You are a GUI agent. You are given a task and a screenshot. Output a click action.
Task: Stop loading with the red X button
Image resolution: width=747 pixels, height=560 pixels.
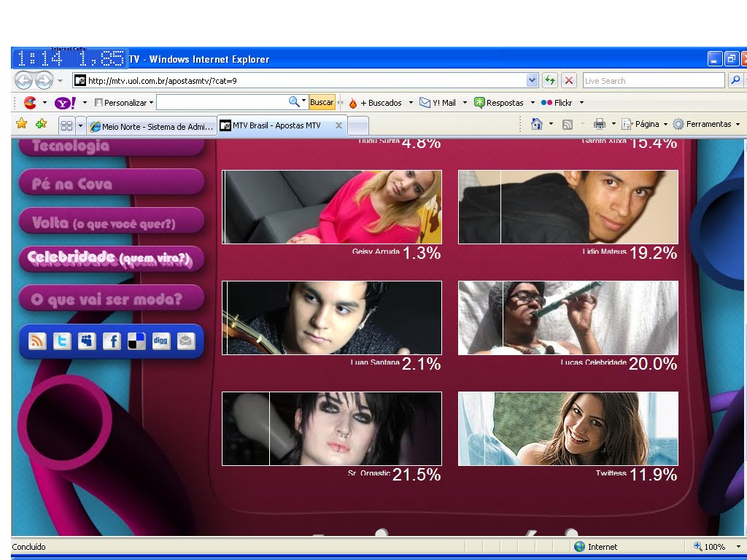[569, 80]
